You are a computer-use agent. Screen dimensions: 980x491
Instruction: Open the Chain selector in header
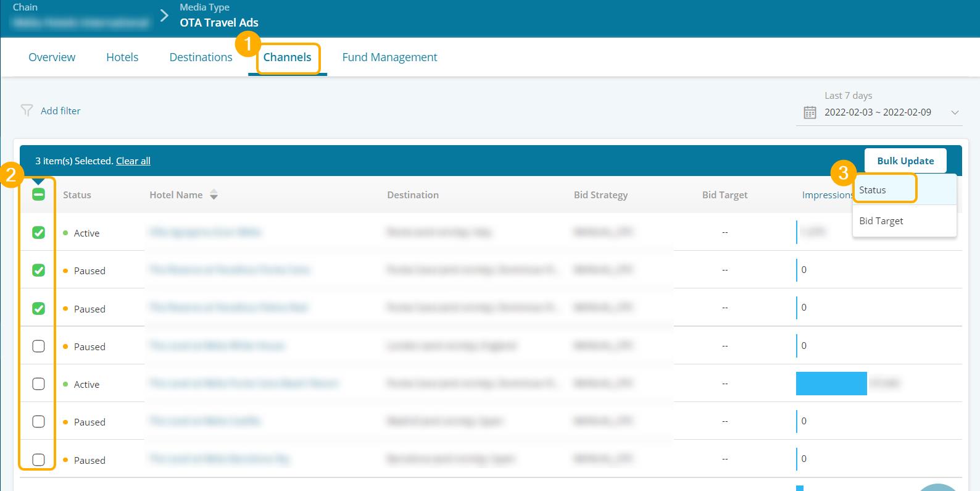click(x=81, y=15)
